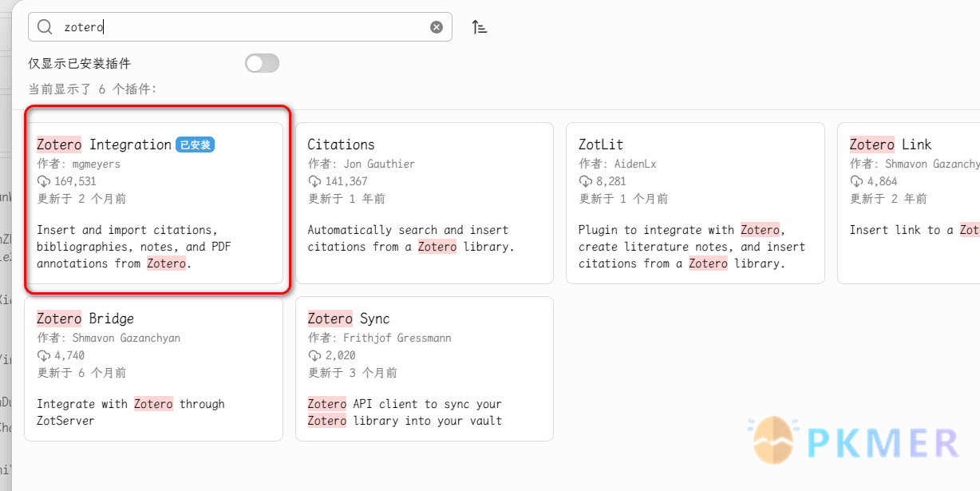Screen dimensions: 980x491
Task: Click author text 作者: AidenLx
Action: pos(618,164)
